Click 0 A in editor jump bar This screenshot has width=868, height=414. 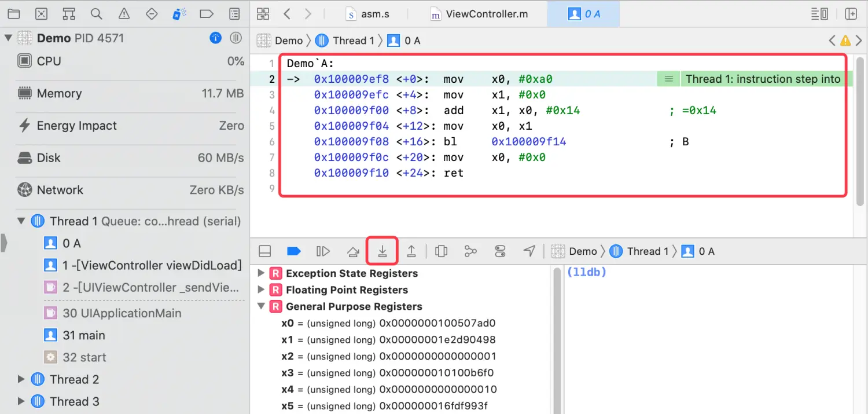click(x=404, y=41)
